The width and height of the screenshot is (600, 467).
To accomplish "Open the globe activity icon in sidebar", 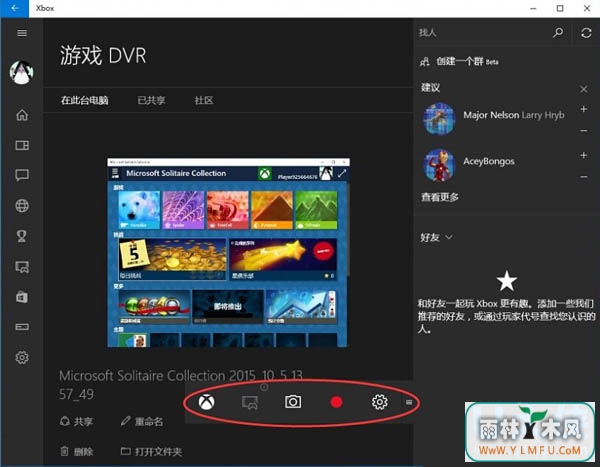I will (x=22, y=206).
